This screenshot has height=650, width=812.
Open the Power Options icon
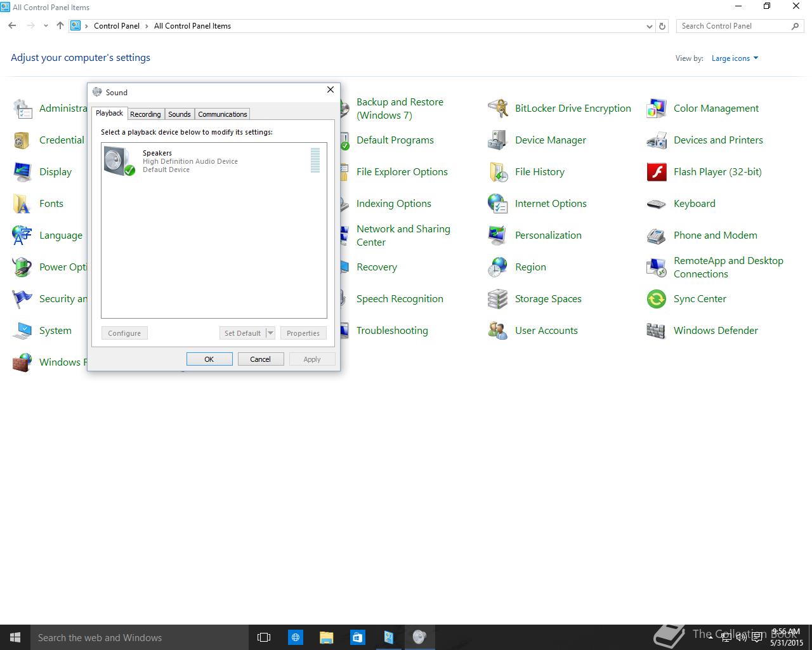coord(22,267)
